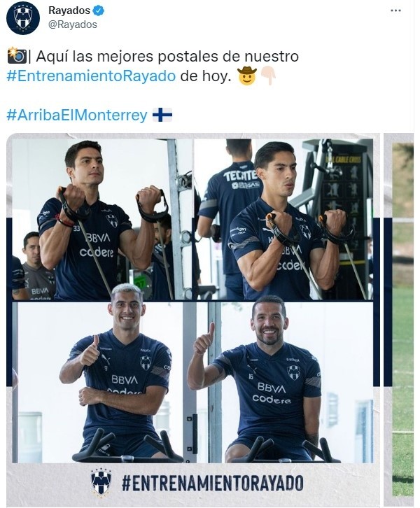Click the blue cross flag emoji
This screenshot has height=508, width=420.
[x=162, y=115]
